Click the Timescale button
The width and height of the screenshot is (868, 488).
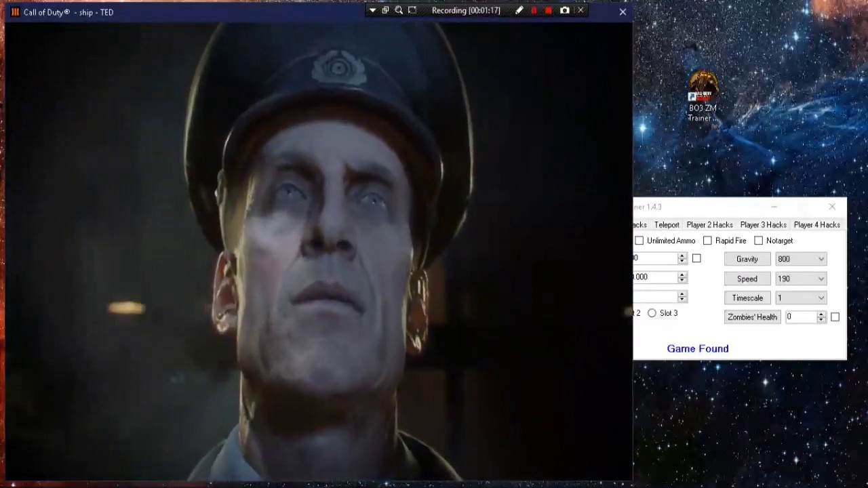click(747, 298)
